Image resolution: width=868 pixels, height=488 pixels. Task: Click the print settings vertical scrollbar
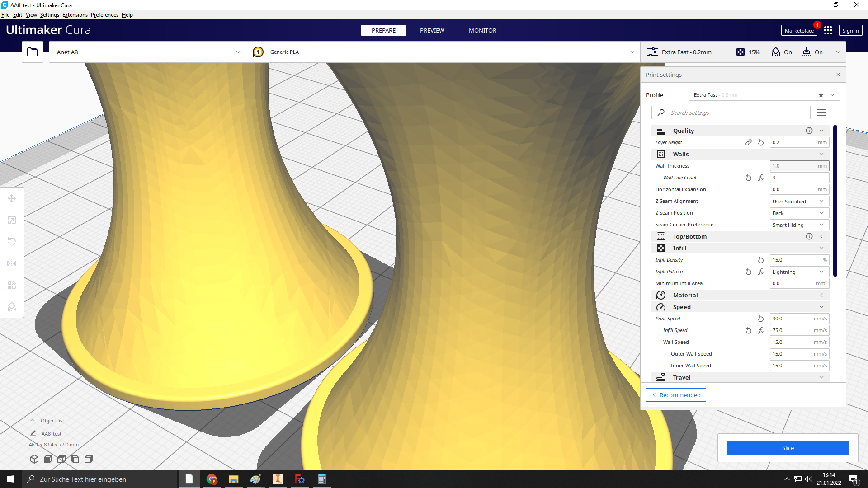coord(835,201)
